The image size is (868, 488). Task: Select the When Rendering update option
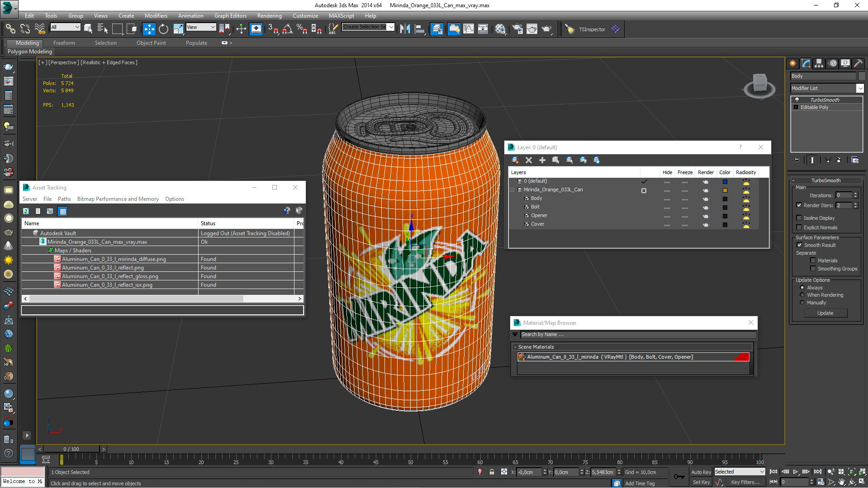pos(802,295)
